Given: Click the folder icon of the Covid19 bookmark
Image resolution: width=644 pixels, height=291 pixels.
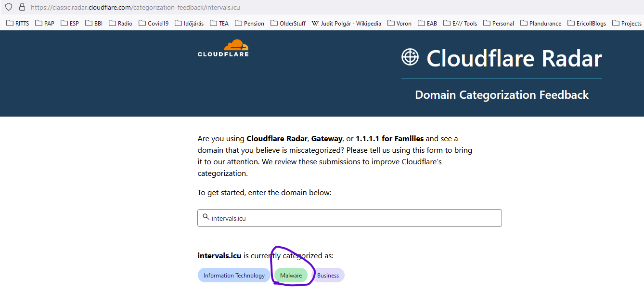Looking at the screenshot, I should [x=141, y=23].
